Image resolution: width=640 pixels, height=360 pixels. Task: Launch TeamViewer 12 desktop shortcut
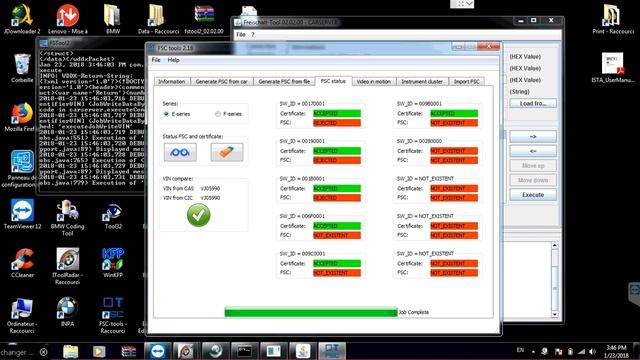(22, 214)
